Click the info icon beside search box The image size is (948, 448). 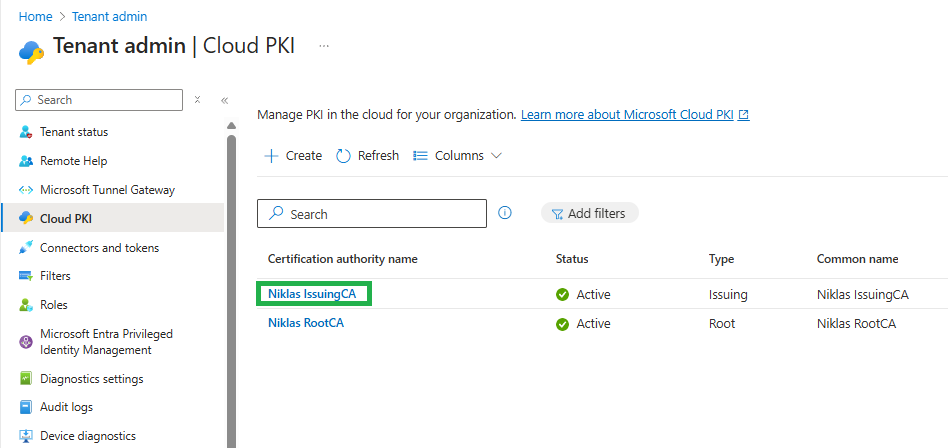tap(505, 213)
